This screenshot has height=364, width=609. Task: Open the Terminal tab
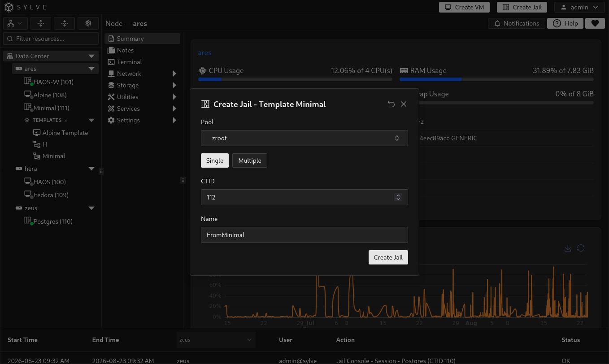coord(143,62)
